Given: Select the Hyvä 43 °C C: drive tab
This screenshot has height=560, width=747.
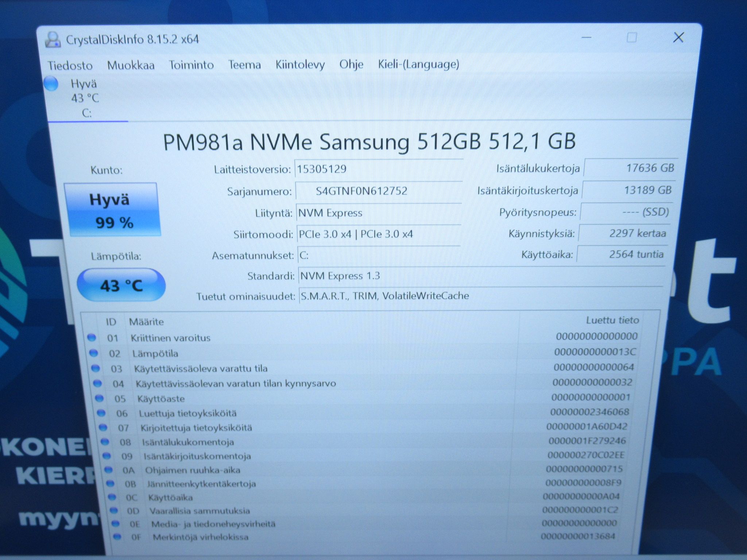Looking at the screenshot, I should 86,98.
